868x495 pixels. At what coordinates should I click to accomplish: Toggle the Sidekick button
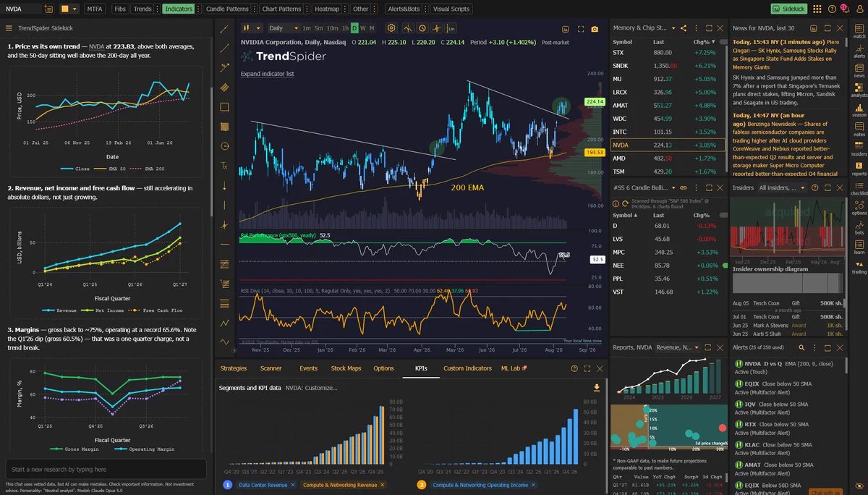[788, 9]
